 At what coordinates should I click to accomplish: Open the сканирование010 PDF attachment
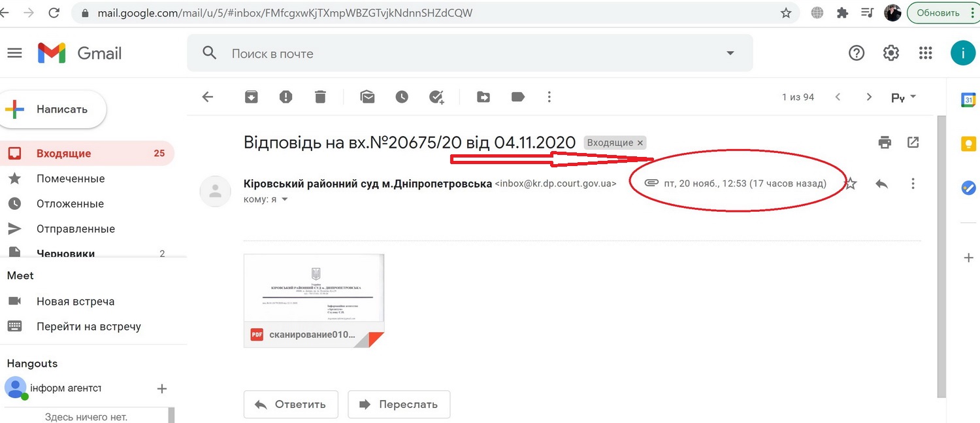[314, 301]
